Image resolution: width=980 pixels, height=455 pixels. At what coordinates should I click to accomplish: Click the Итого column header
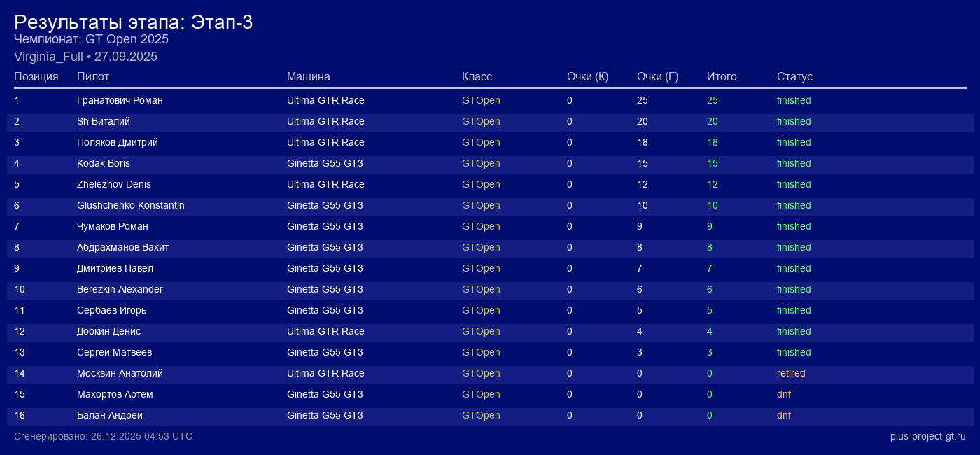coord(722,76)
